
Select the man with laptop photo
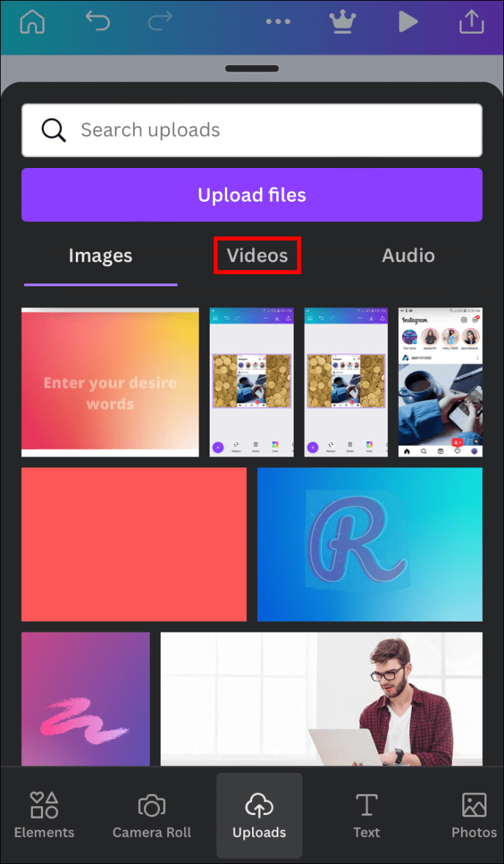321,699
